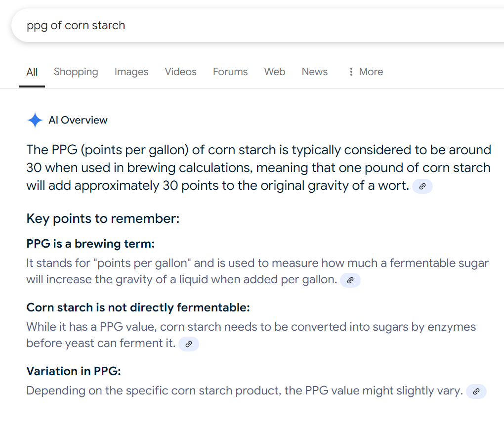Image resolution: width=504 pixels, height=434 pixels.
Task: Click 'PPG is a brewing term' heading
Action: pos(90,244)
